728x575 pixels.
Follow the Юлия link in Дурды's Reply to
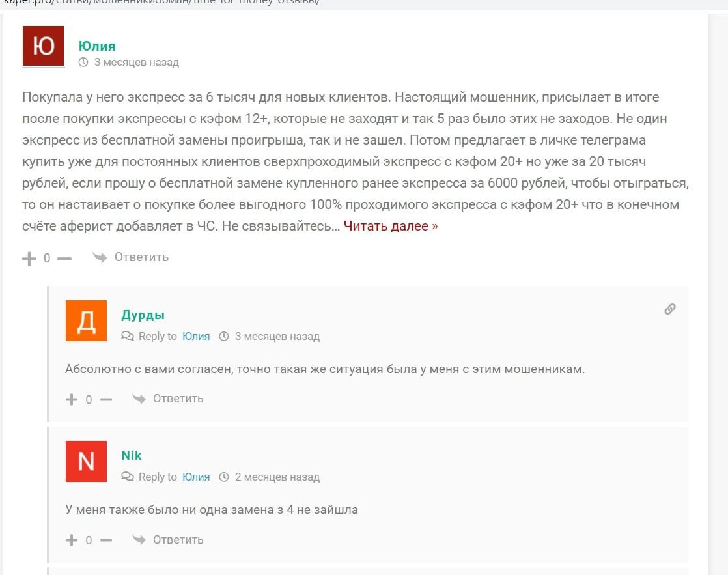[196, 336]
